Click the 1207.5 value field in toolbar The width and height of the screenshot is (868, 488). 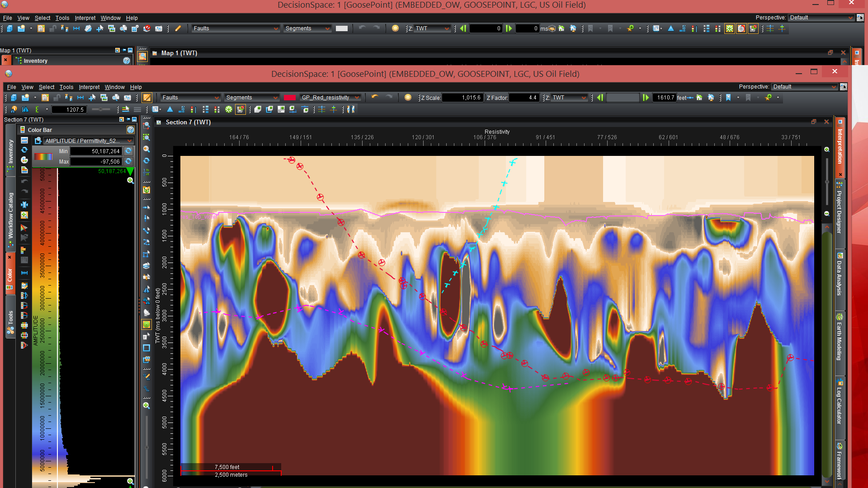pyautogui.click(x=69, y=109)
